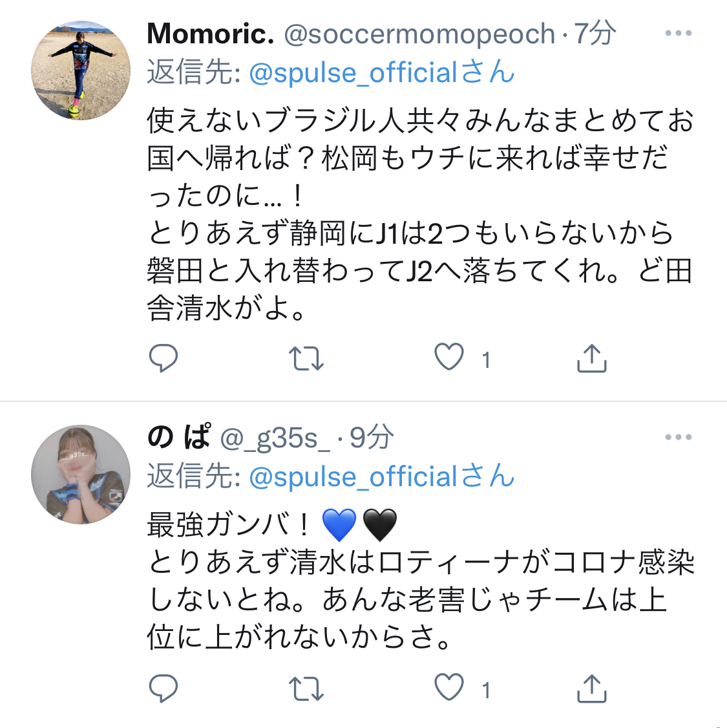
Task: Like the tweet by Momoric.
Action: 449,357
